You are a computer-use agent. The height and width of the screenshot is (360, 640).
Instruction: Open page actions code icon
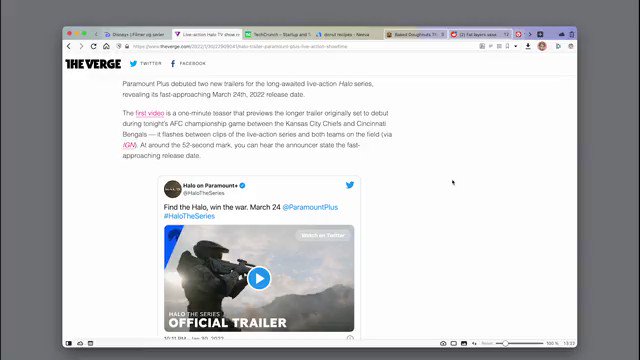coord(474,343)
